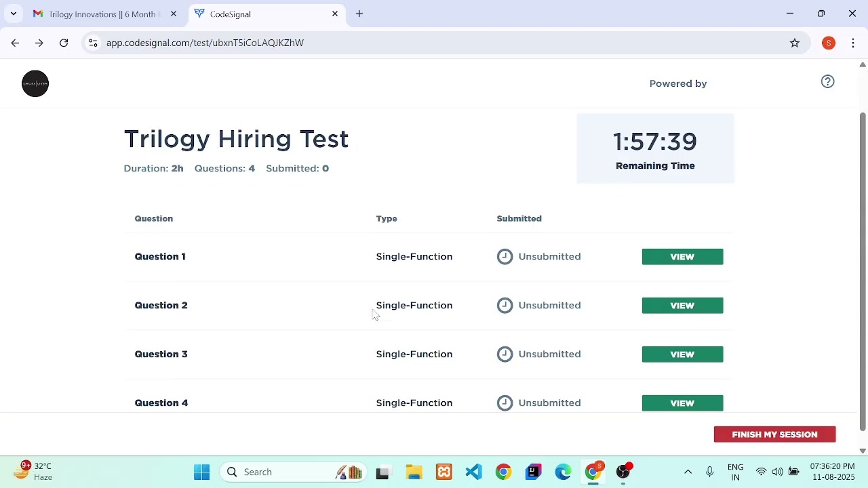Viewport: 868px width, 488px height.
Task: Open the taskbar clock and date
Action: [x=832, y=472]
